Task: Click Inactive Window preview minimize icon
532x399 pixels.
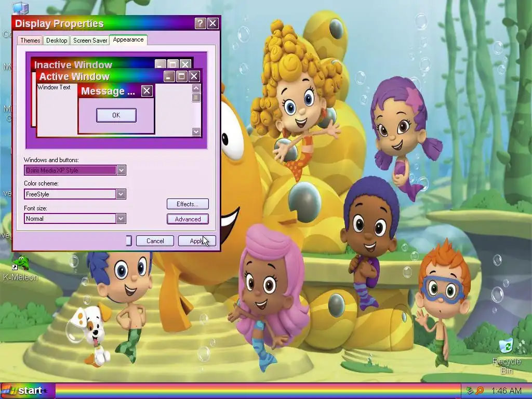Action: [161, 64]
